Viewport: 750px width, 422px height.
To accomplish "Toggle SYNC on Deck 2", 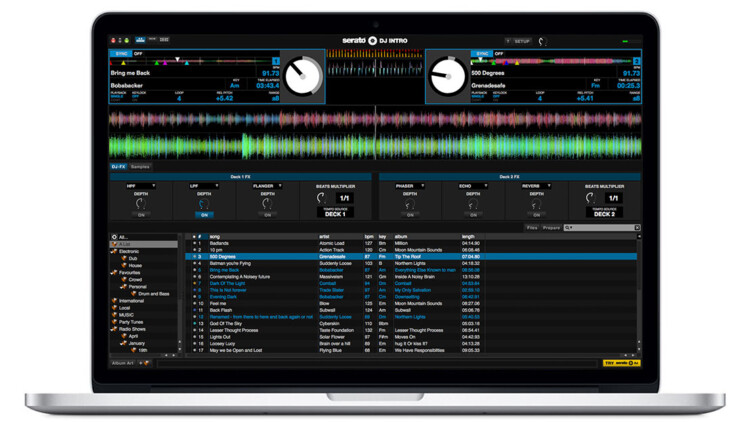I will [x=482, y=54].
